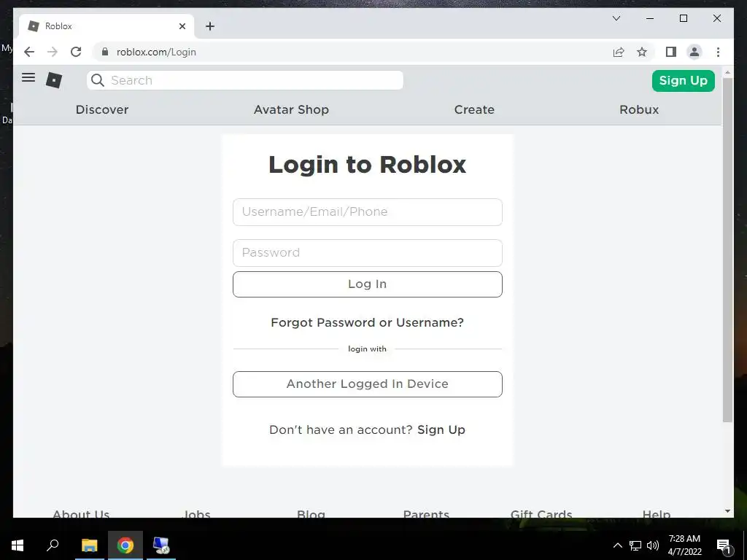Close the Chrome window
Image resolution: width=747 pixels, height=560 pixels.
pos(716,18)
